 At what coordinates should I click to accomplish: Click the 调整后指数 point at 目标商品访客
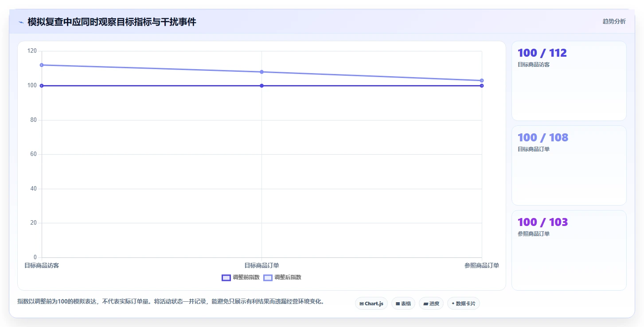point(42,65)
